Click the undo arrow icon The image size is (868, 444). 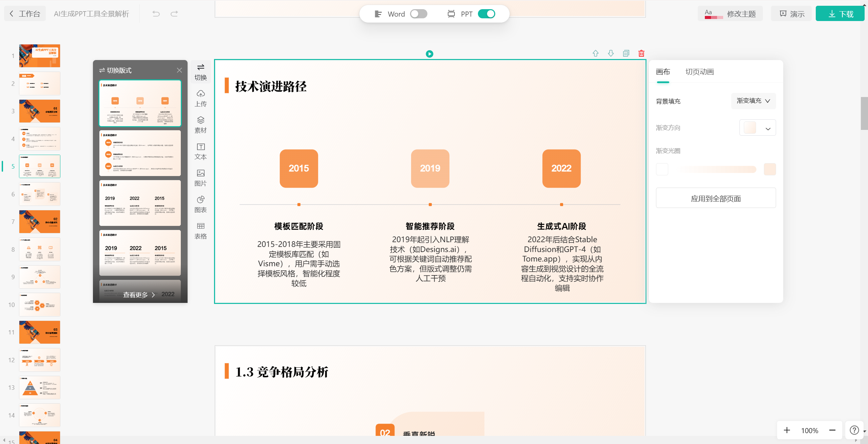pyautogui.click(x=156, y=14)
